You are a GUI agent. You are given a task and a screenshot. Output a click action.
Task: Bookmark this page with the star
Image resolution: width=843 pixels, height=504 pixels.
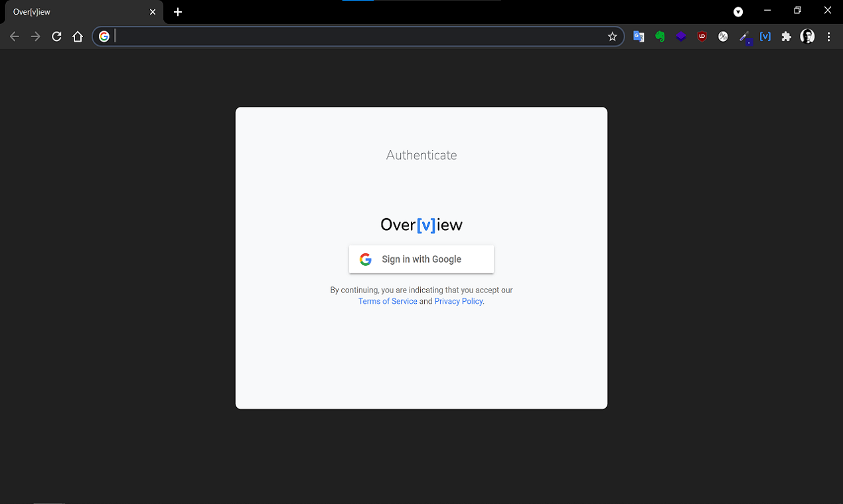(612, 36)
